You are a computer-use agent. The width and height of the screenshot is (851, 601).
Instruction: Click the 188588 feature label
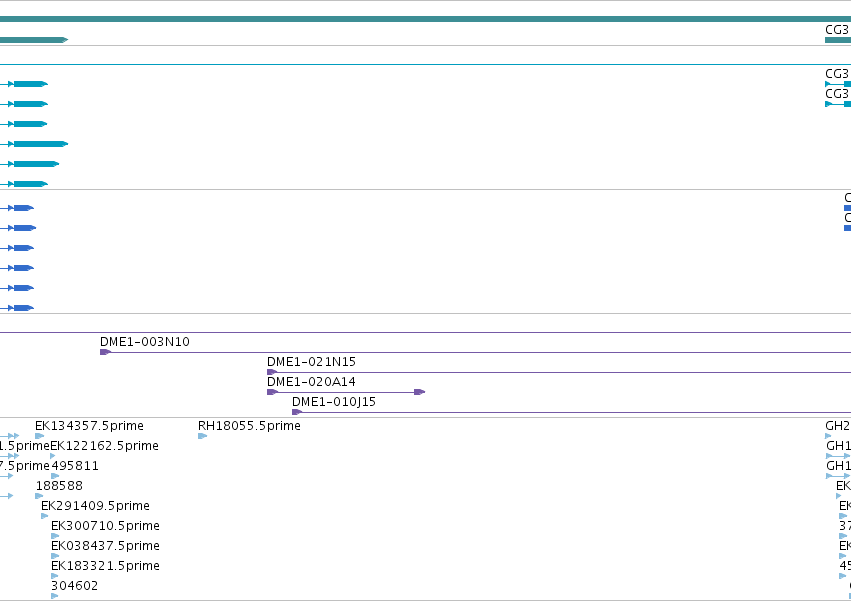click(x=59, y=486)
